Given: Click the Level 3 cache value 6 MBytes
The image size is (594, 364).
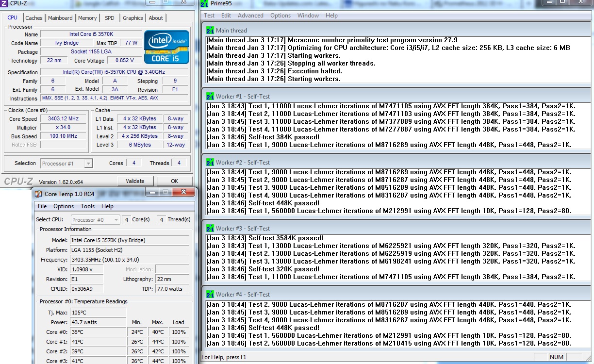Looking at the screenshot, I should (x=140, y=145).
